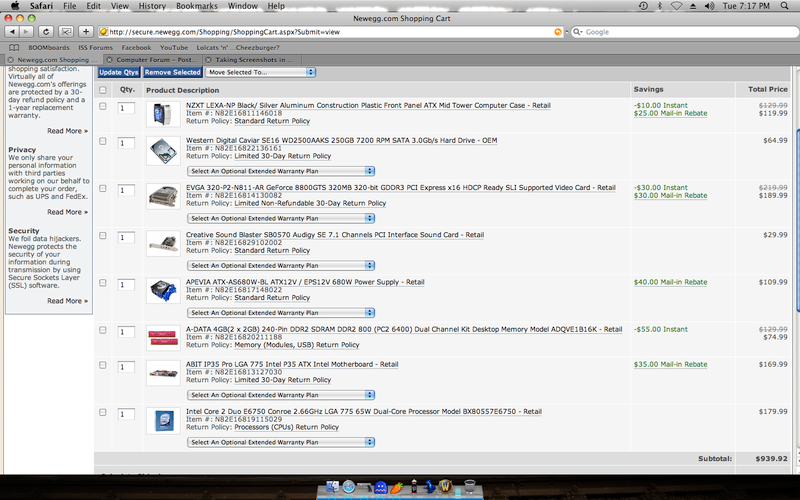Open warranty plan dropdown for EVGA video card
This screenshot has height=500, width=800.
pos(281,218)
